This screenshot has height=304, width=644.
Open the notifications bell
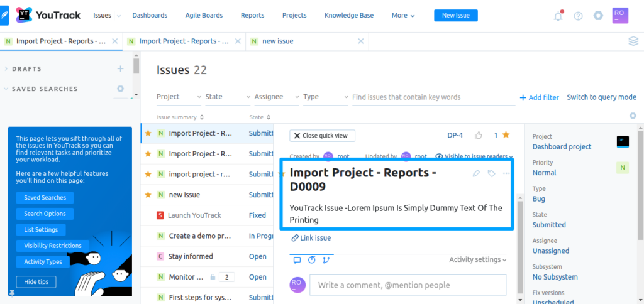pos(558,16)
